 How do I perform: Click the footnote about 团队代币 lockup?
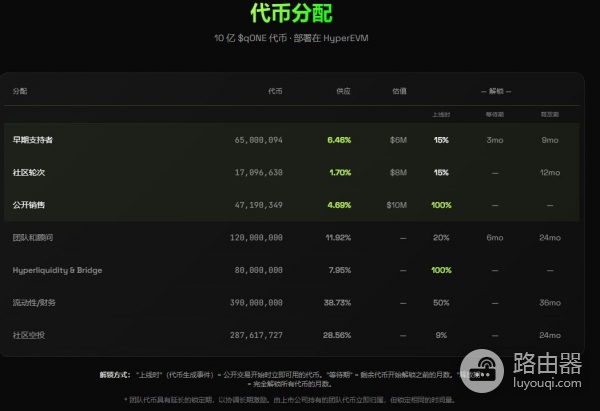pos(290,400)
